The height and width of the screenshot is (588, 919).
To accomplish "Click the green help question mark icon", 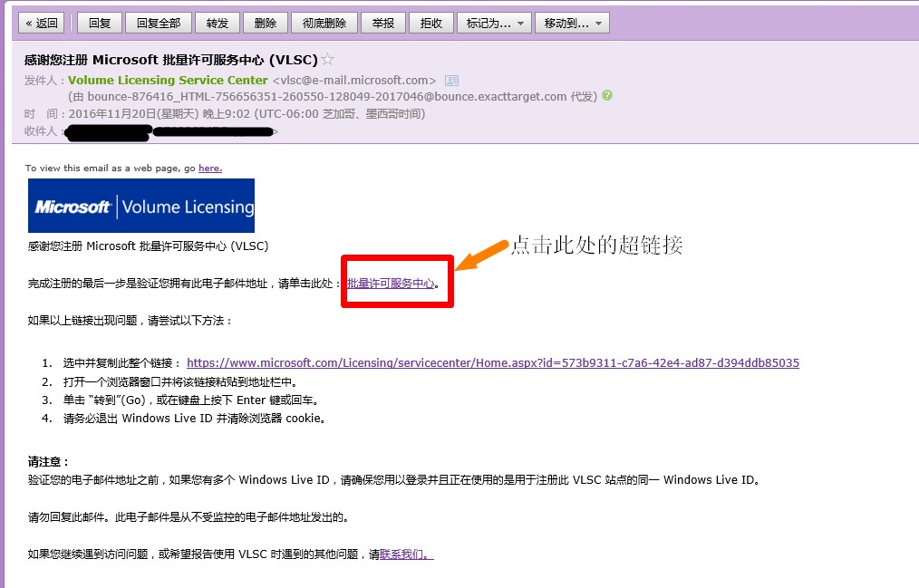I will coord(607,95).
